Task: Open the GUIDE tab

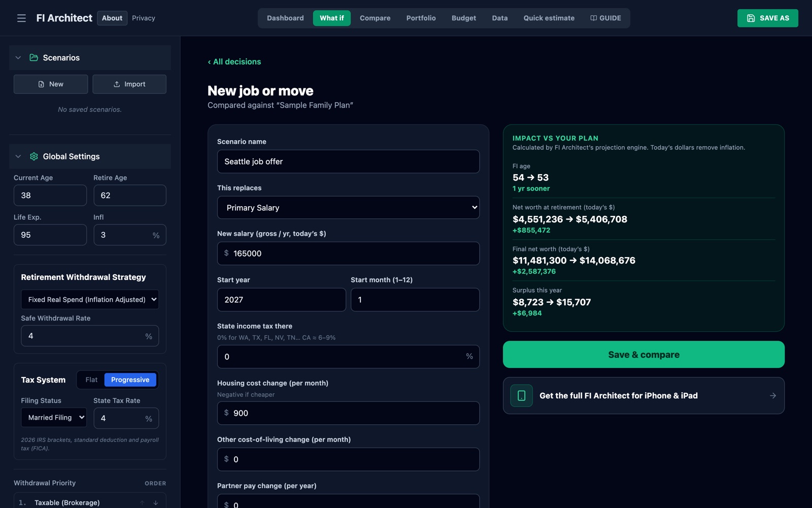Action: point(605,18)
